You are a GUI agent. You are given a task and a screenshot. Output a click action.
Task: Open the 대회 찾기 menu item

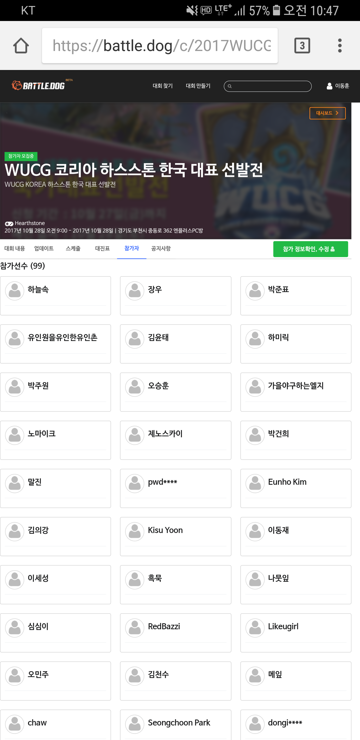click(x=163, y=86)
